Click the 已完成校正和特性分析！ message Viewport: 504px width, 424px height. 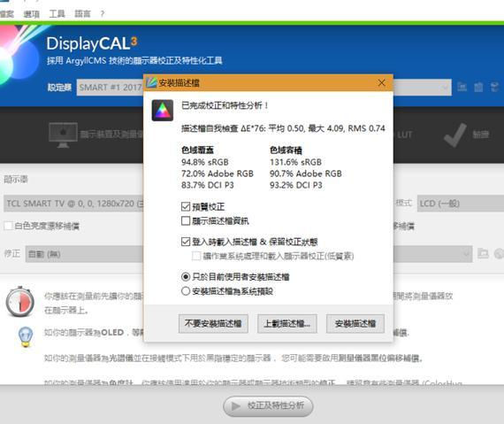tap(225, 105)
